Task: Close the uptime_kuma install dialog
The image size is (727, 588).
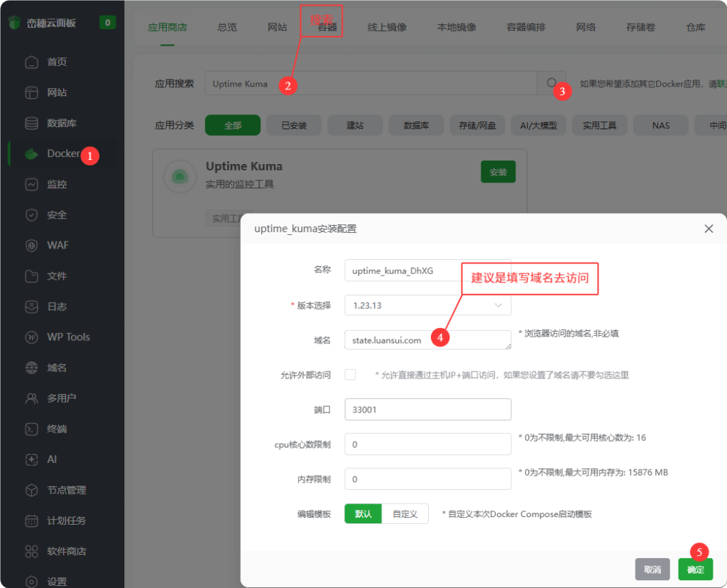Action: (709, 229)
